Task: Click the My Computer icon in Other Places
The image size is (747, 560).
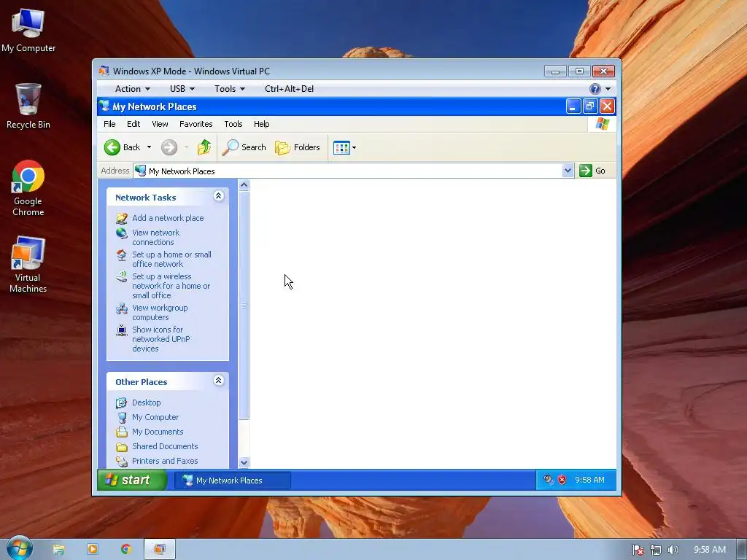Action: 122,418
